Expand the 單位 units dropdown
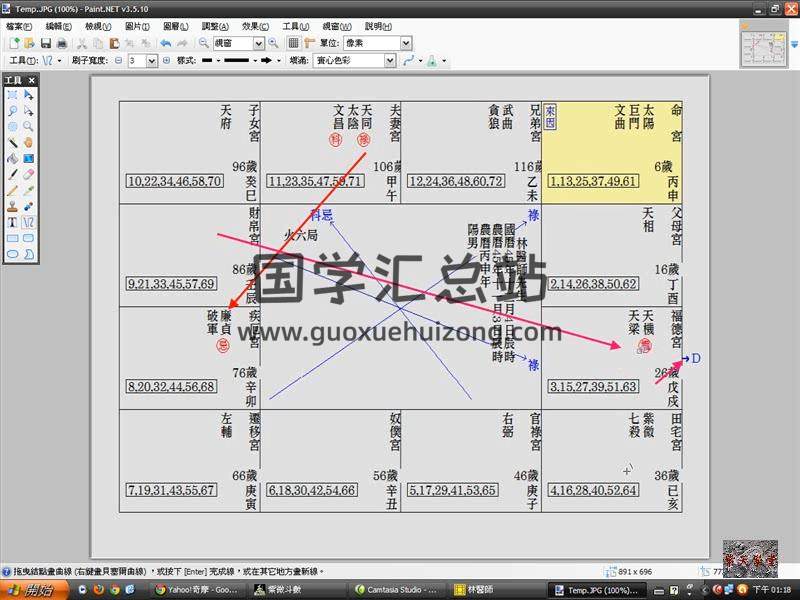This screenshot has height=600, width=800. click(x=405, y=43)
